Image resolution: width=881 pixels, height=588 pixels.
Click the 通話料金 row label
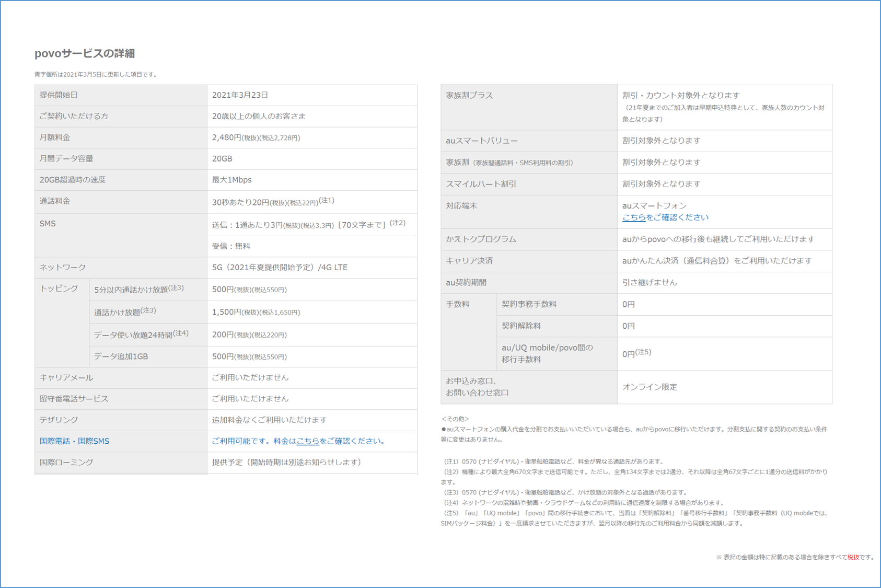tap(55, 201)
